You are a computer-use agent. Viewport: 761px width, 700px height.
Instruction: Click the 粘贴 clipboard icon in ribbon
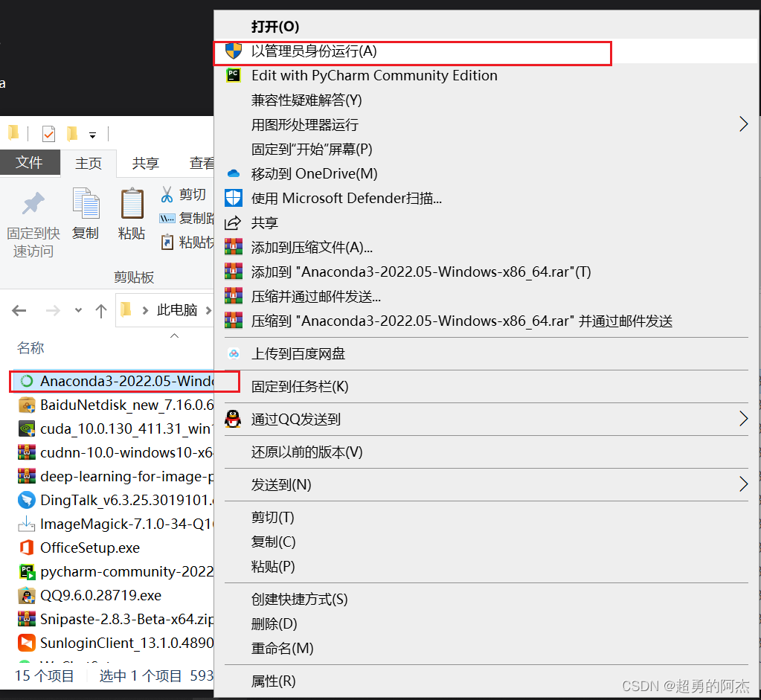coord(132,203)
